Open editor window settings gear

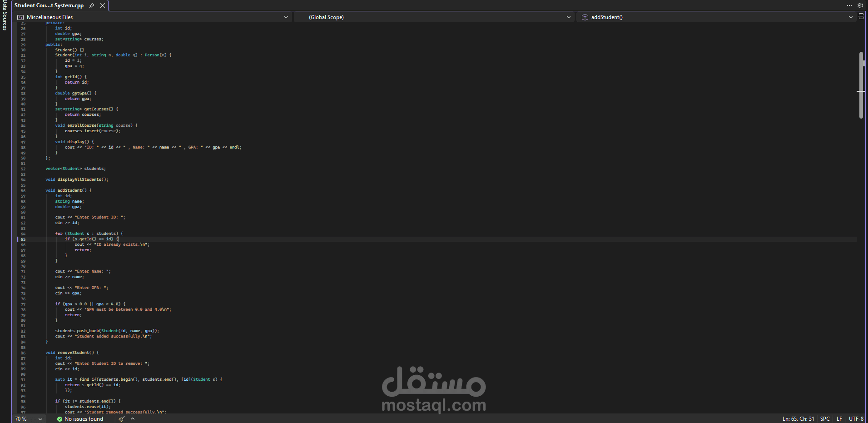coord(860,5)
